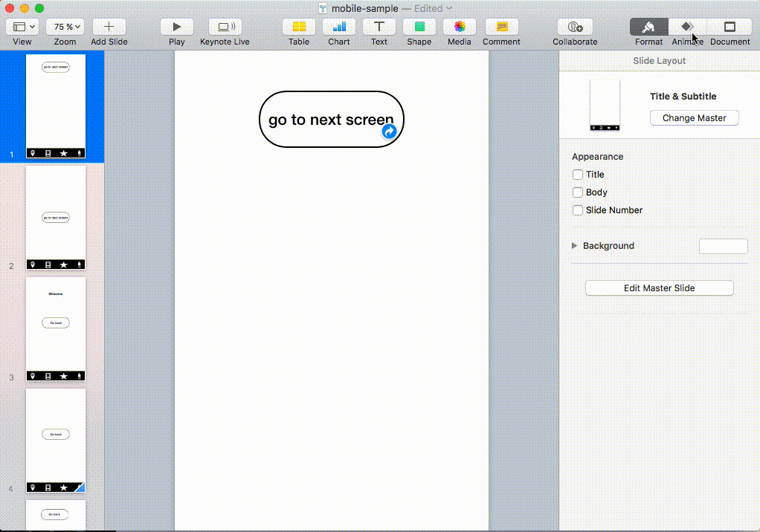Click the blue link arrow badge on the shape

tap(389, 132)
